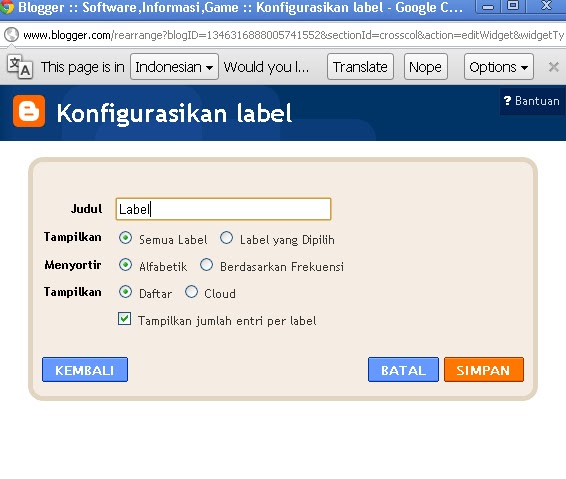Click the browser address bar URL

click(293, 35)
